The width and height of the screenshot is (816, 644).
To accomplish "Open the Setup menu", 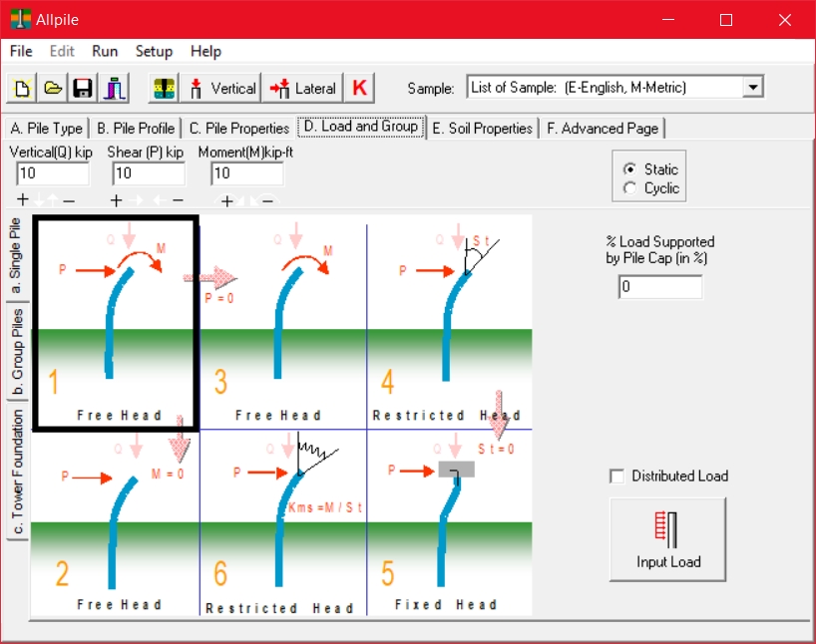I will pos(155,51).
